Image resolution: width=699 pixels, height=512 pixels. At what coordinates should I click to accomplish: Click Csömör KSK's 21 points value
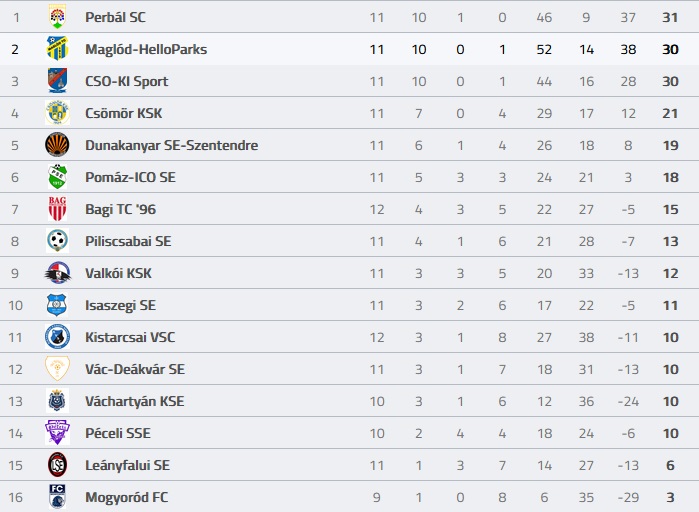click(x=670, y=114)
